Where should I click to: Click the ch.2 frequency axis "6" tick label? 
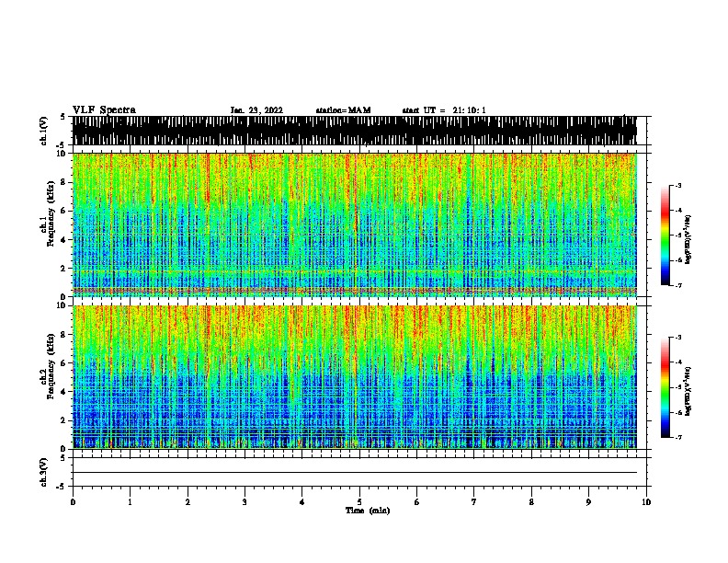click(63, 362)
